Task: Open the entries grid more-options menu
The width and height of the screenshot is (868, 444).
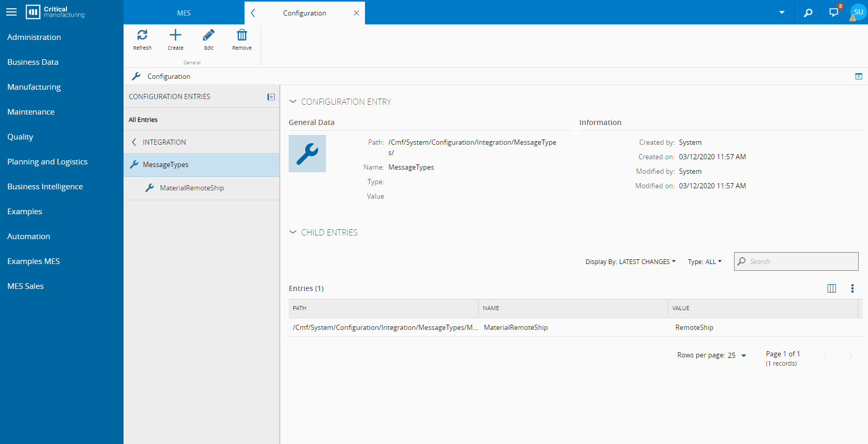Action: point(852,288)
